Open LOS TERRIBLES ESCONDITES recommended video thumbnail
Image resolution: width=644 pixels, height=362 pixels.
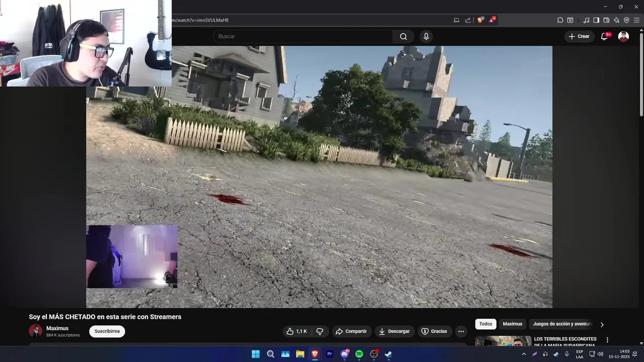503,341
